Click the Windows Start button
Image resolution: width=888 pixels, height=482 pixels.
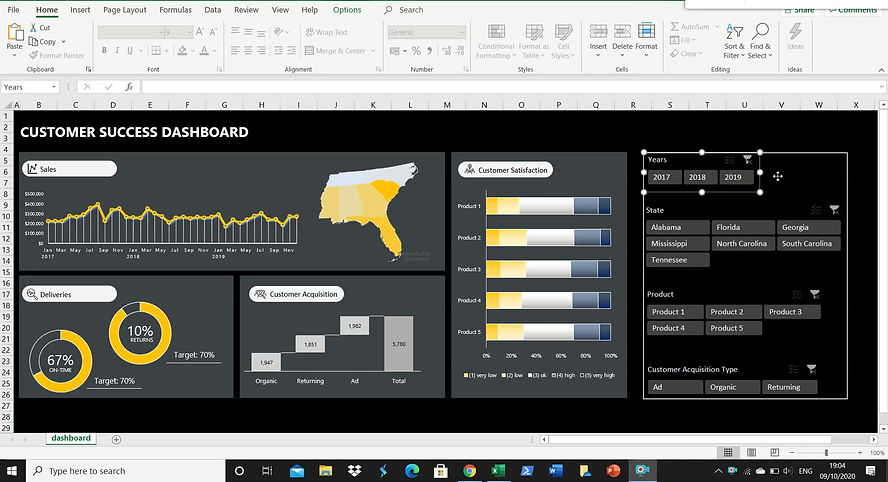coord(11,471)
